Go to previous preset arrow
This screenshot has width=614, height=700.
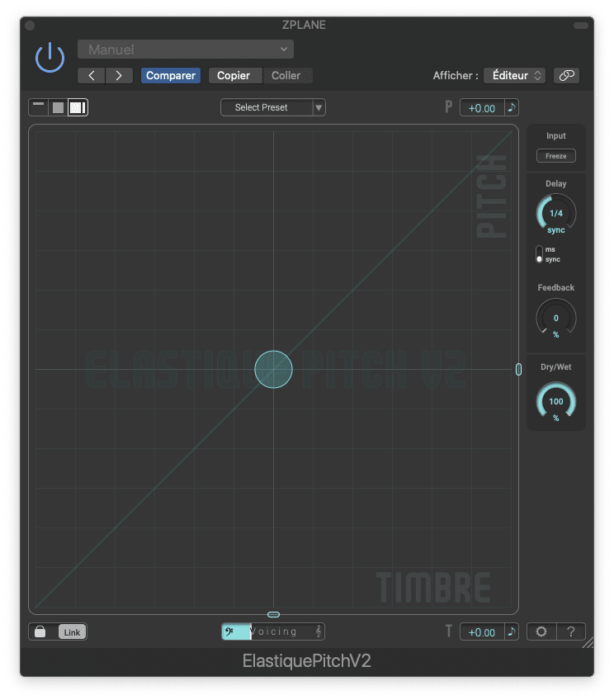pyautogui.click(x=92, y=75)
